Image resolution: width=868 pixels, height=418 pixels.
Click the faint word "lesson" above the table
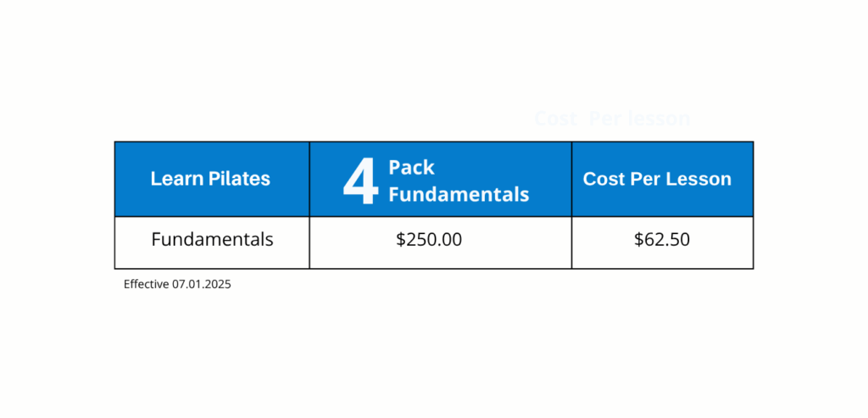click(660, 120)
